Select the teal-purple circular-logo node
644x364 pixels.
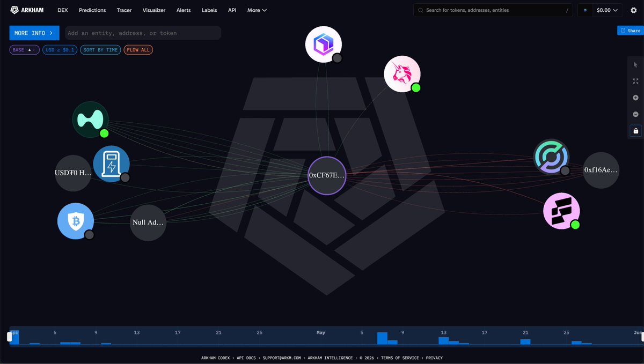click(551, 157)
